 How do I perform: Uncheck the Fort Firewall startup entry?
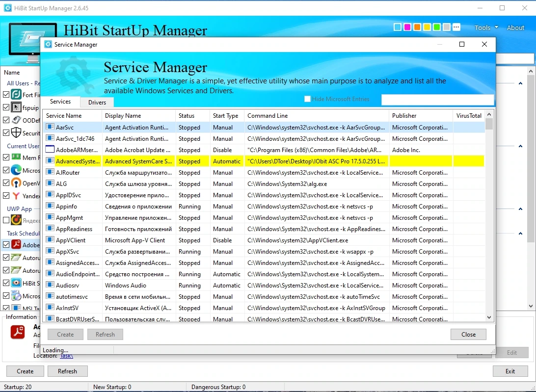pos(6,95)
